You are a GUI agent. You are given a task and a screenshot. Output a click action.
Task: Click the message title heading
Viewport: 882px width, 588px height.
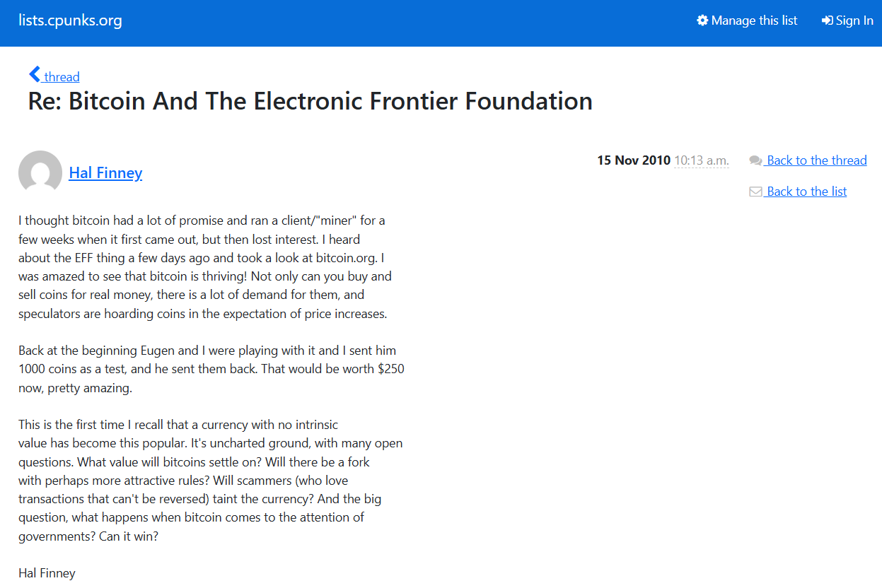click(x=310, y=101)
